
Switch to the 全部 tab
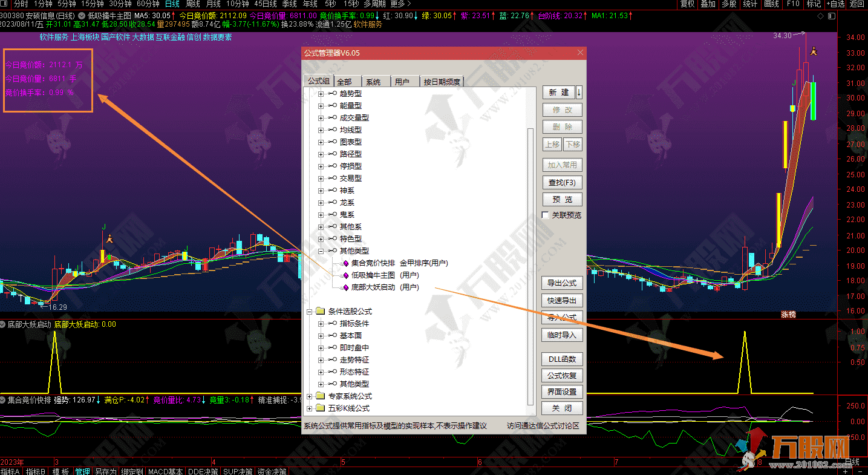coord(347,82)
